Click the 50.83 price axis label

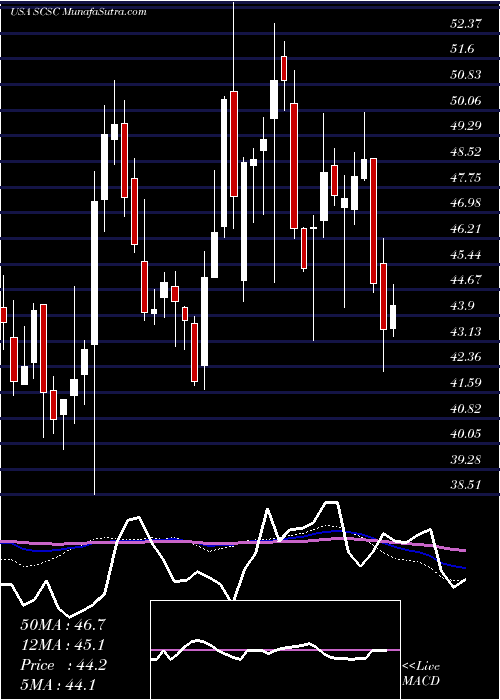coord(466,75)
